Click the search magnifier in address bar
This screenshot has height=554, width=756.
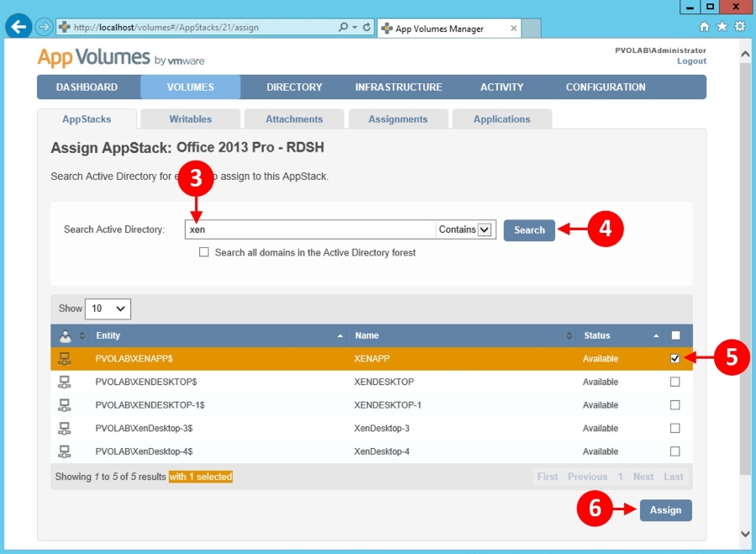[343, 27]
